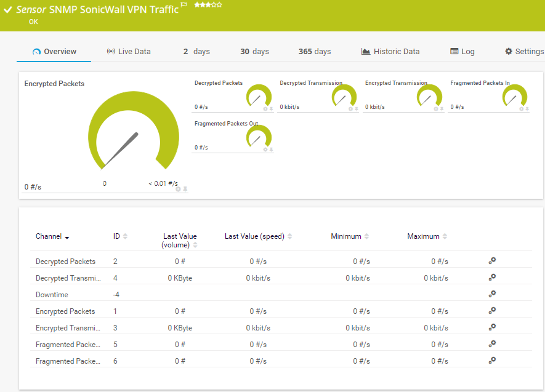Click the flag icon beside sensor name
The height and width of the screenshot is (392, 545).
(x=184, y=6)
